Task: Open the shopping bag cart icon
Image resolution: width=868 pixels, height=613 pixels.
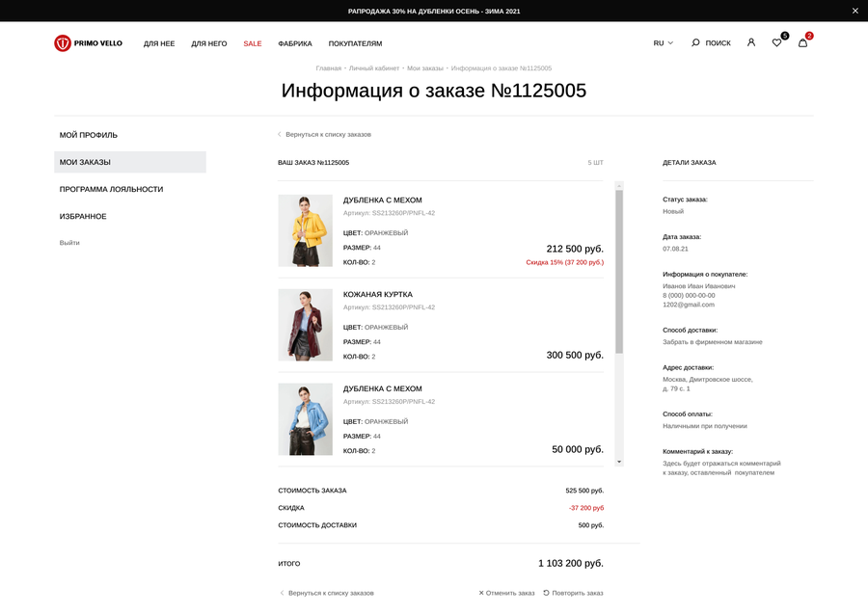Action: (x=802, y=42)
